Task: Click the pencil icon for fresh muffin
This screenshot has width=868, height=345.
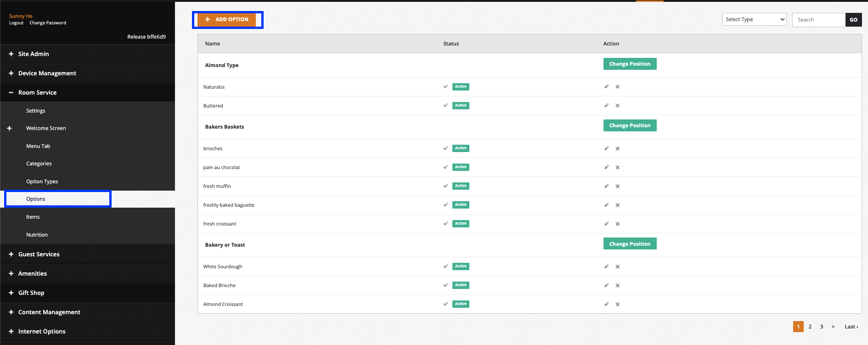Action: click(606, 186)
